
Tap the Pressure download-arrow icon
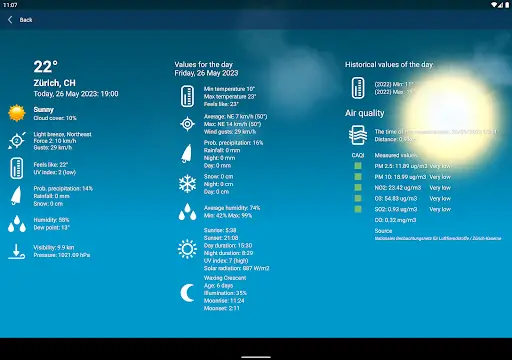point(16,251)
